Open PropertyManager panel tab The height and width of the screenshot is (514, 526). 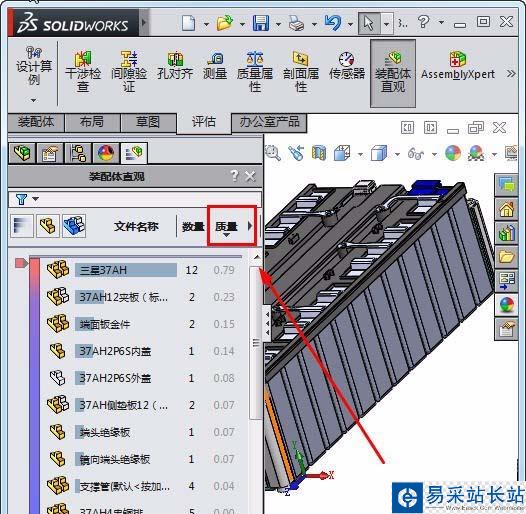tap(50, 153)
